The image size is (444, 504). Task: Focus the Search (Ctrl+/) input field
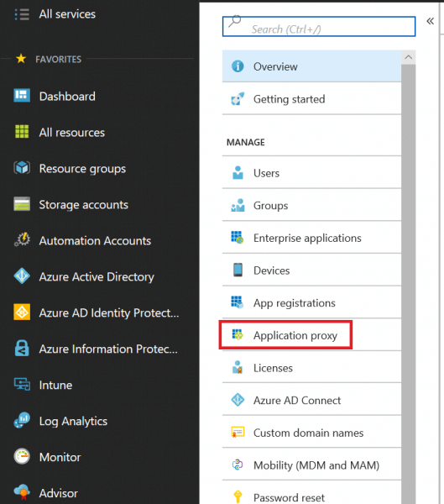click(319, 26)
